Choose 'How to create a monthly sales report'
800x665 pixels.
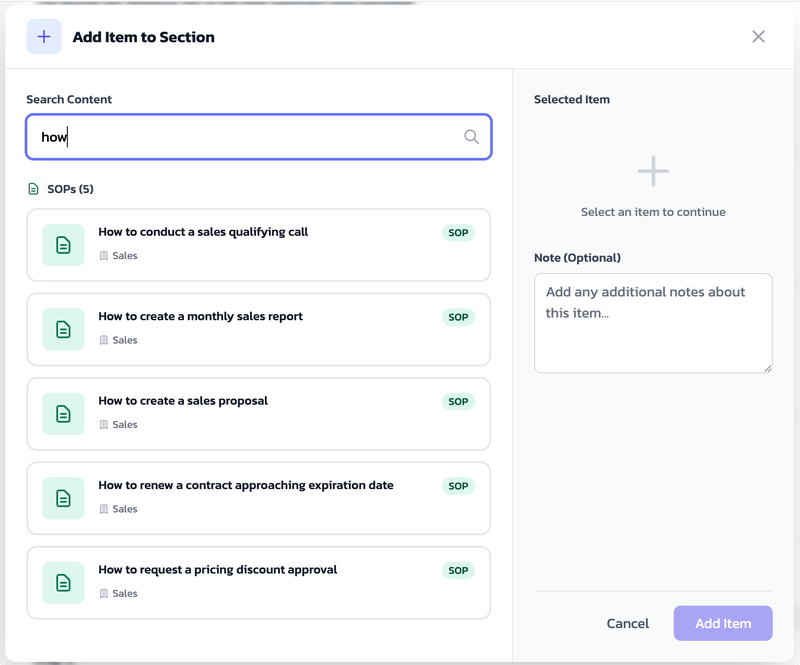point(200,317)
